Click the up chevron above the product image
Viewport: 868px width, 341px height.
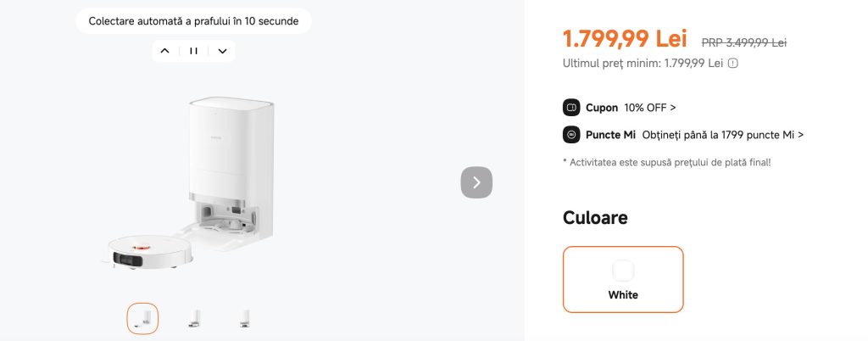(x=165, y=51)
